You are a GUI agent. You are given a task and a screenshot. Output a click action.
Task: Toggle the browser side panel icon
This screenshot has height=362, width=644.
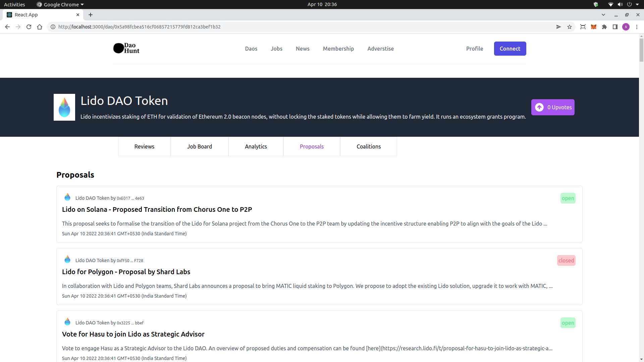[615, 27]
